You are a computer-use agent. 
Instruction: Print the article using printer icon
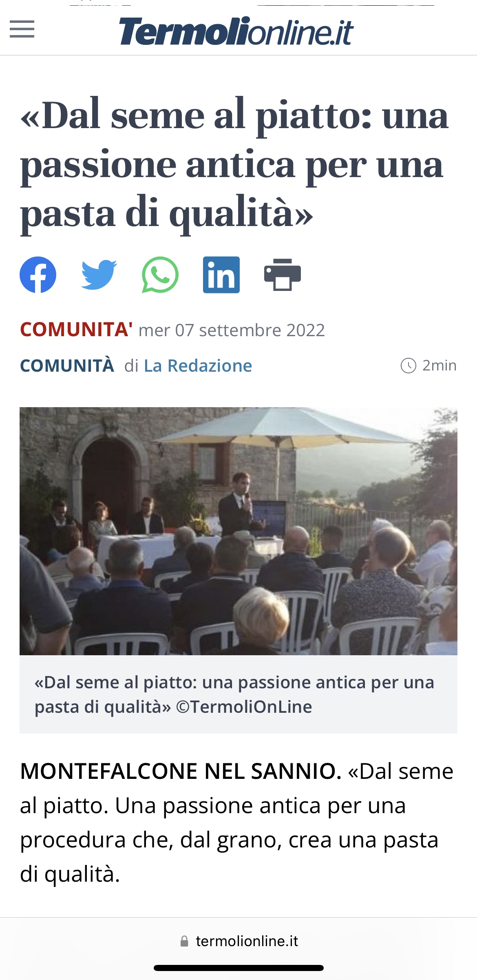[x=283, y=275]
